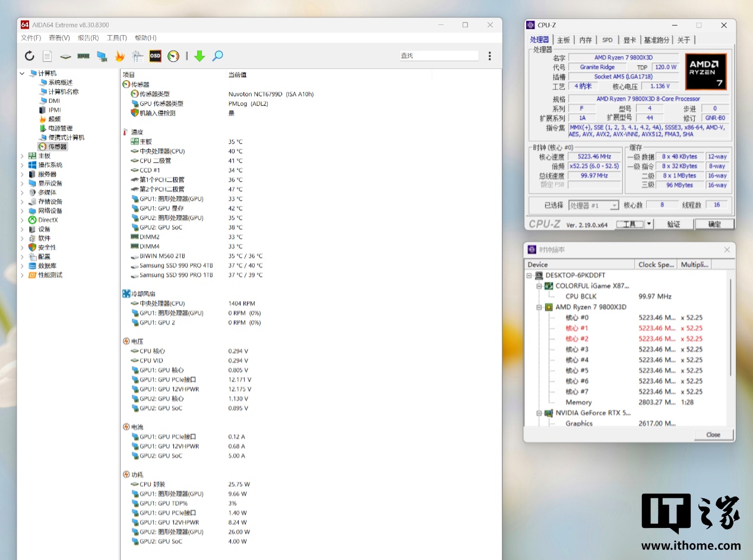
Task: Select 超频 overclock tree item
Action: point(55,119)
